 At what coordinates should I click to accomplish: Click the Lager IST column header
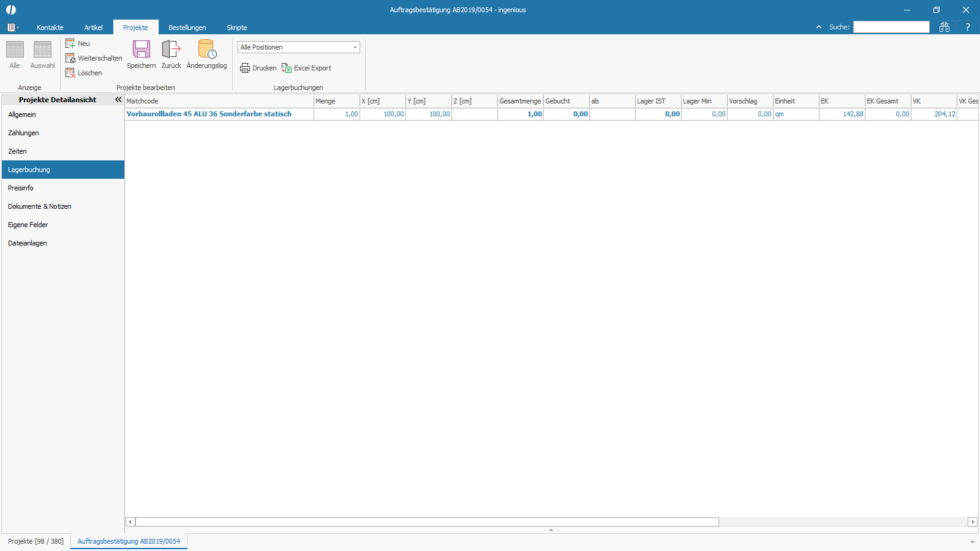pos(658,101)
